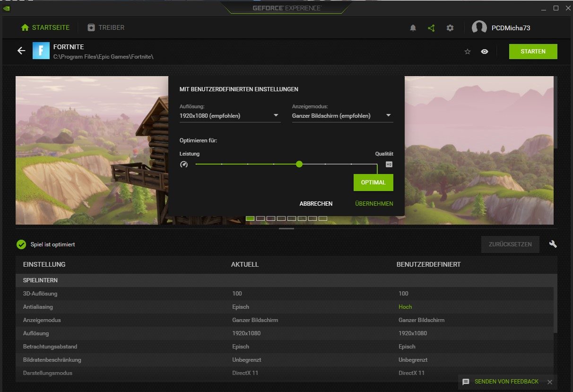Click the Zurücksetzen button
Screen dimensions: 573x392
pyautogui.click(x=510, y=244)
